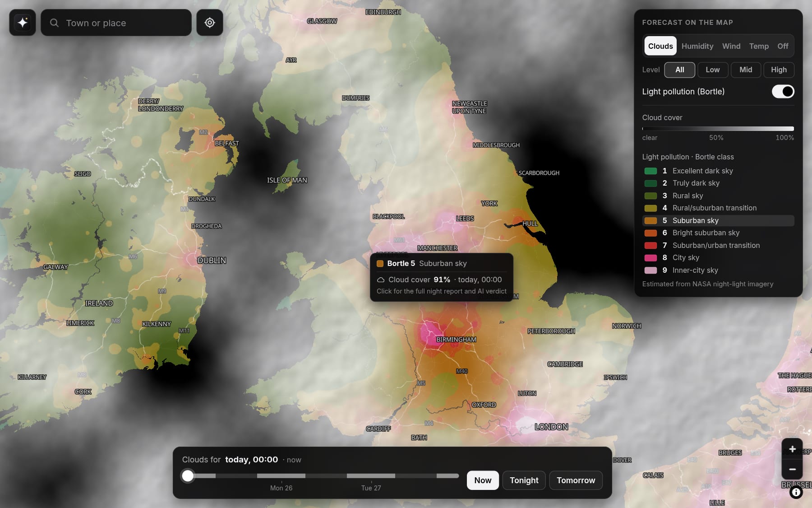Open the map info attribution icon
This screenshot has height=508, width=812.
point(796,492)
